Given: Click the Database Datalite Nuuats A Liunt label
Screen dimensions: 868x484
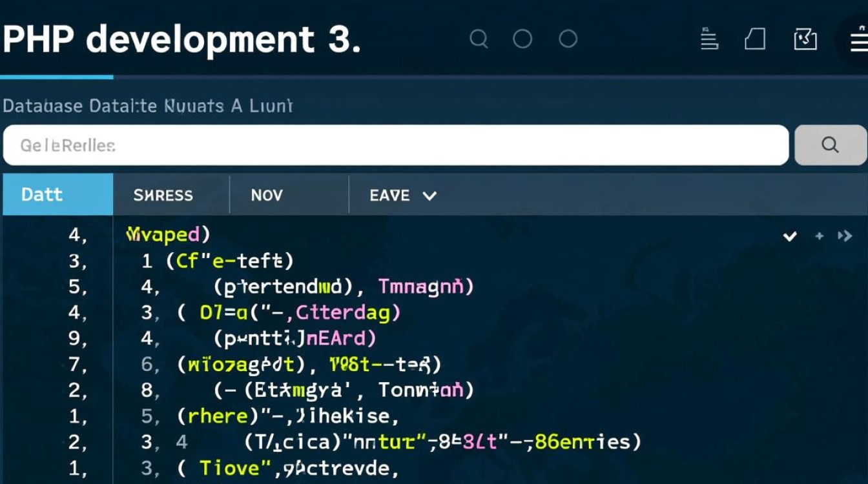Looking at the screenshot, I should pyautogui.click(x=147, y=106).
